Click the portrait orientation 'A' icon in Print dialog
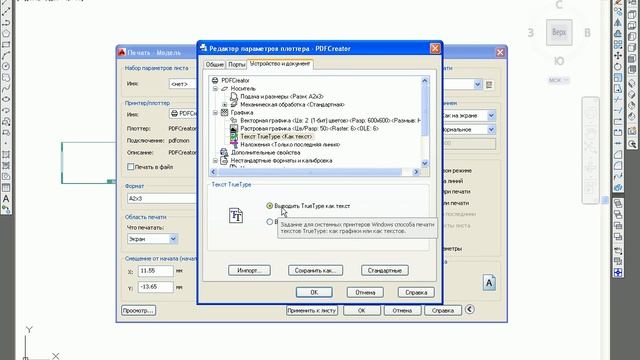 pos(489,283)
